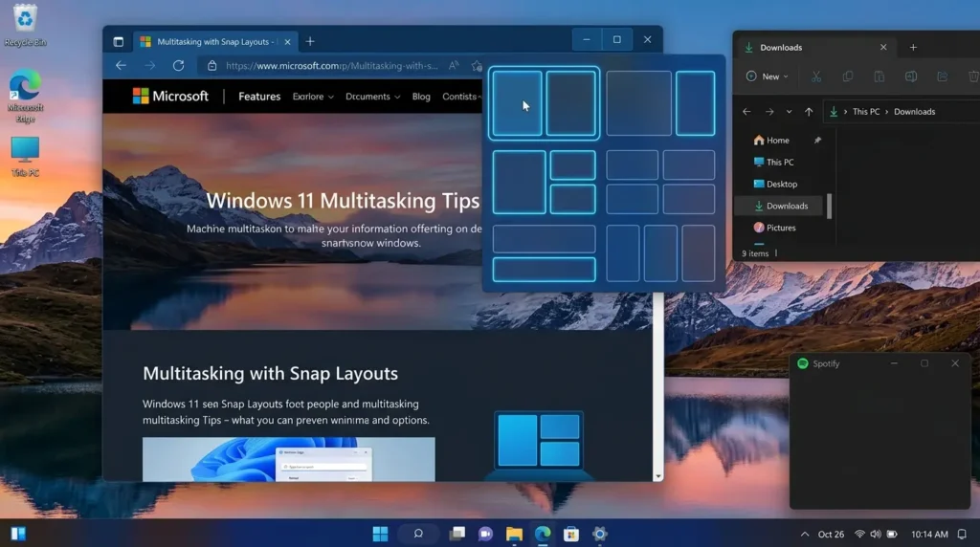980x547 pixels.
Task: Click the Copy icon in File Explorer
Action: (848, 77)
